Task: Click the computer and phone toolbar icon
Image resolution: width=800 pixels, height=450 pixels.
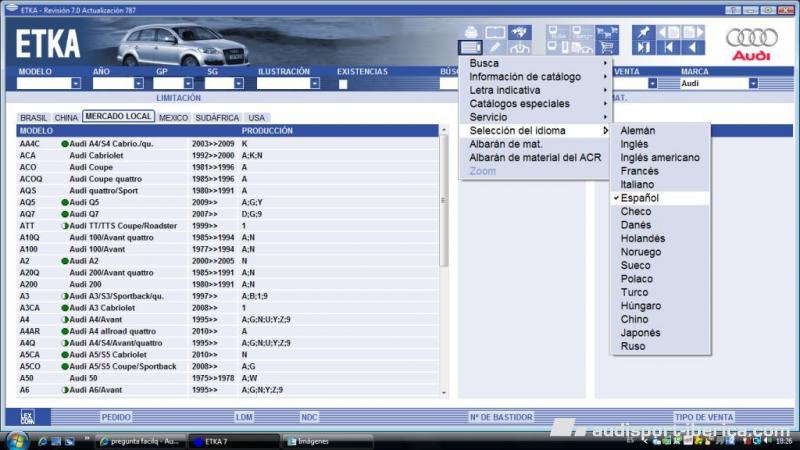Action: pos(558,48)
